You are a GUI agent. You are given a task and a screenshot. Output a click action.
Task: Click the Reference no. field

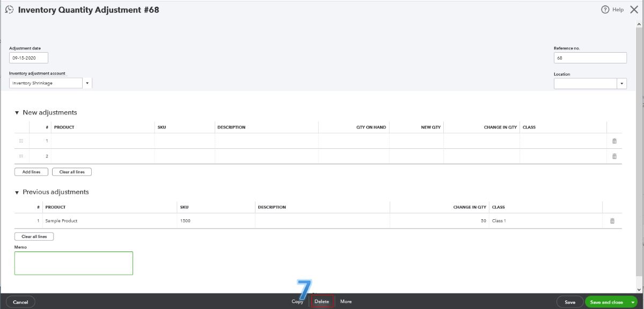click(590, 58)
